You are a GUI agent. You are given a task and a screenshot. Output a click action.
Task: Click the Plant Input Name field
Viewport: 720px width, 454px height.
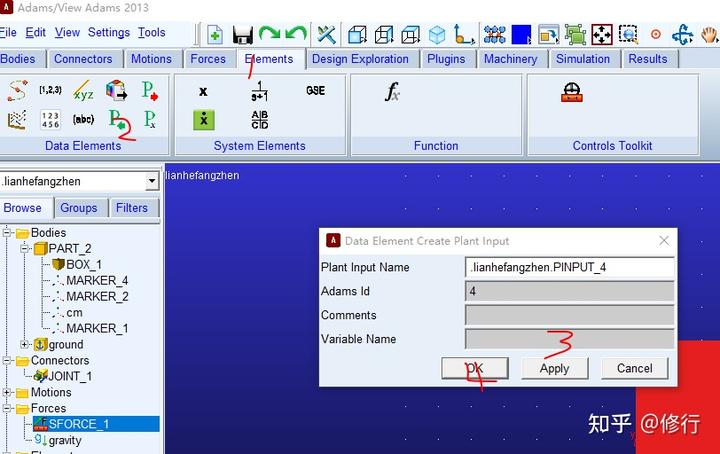tap(569, 267)
